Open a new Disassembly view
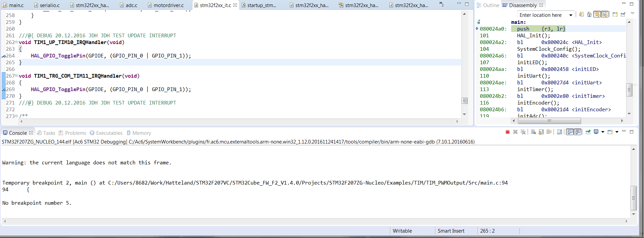Viewport: 644px width, 238px height. point(615,14)
